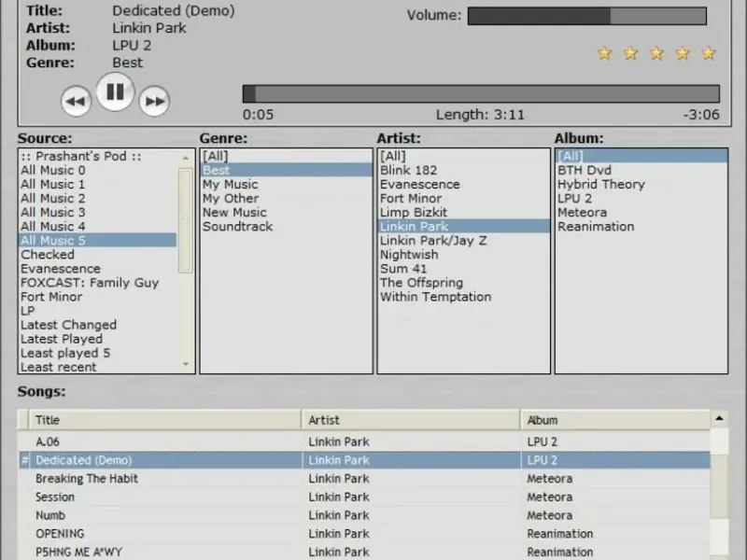
Task: Set rating to three stars
Action: click(656, 53)
